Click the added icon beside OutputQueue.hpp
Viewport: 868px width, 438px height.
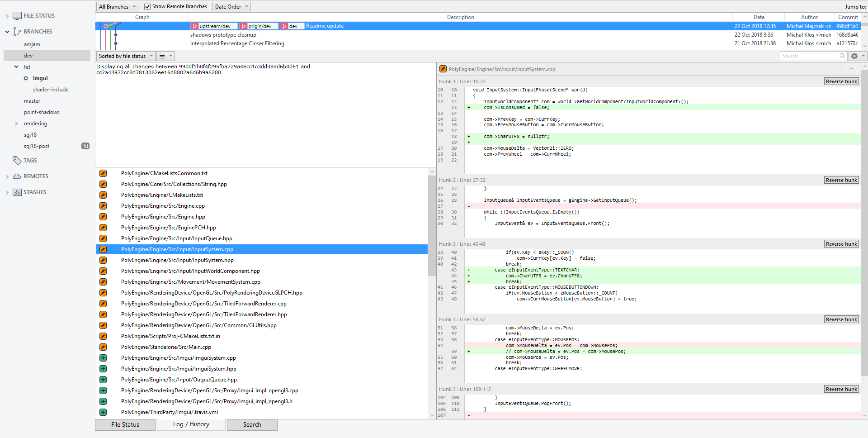[x=103, y=380]
